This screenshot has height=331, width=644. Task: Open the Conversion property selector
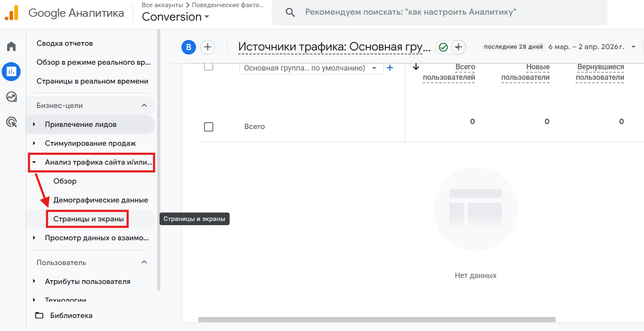175,17
